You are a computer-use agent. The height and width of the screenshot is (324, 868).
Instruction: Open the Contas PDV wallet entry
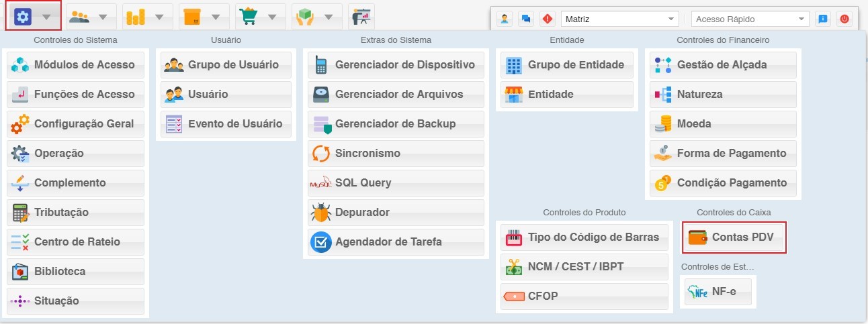pos(734,237)
